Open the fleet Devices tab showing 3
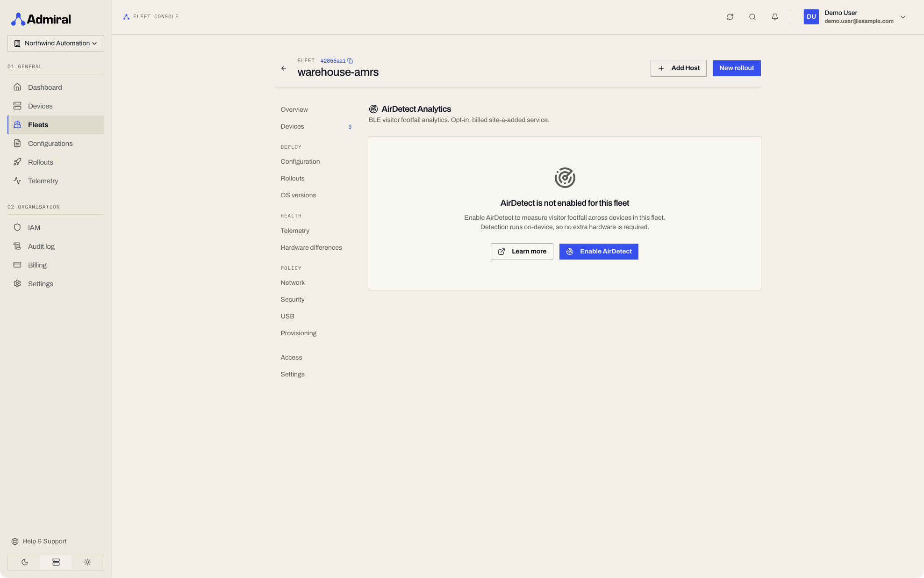924x578 pixels. [316, 127]
